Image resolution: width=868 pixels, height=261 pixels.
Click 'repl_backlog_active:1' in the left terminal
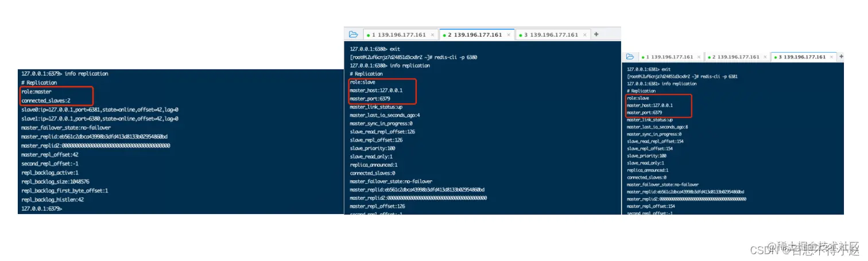49,173
